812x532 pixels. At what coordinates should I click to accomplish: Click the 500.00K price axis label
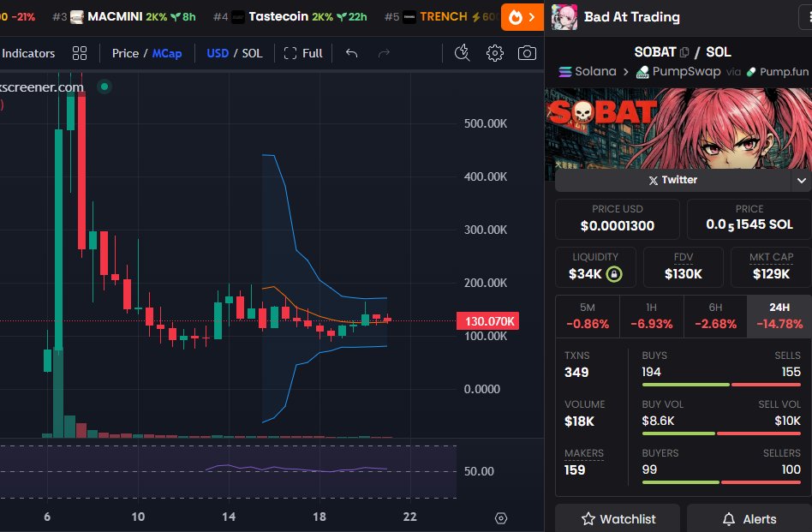coord(486,123)
